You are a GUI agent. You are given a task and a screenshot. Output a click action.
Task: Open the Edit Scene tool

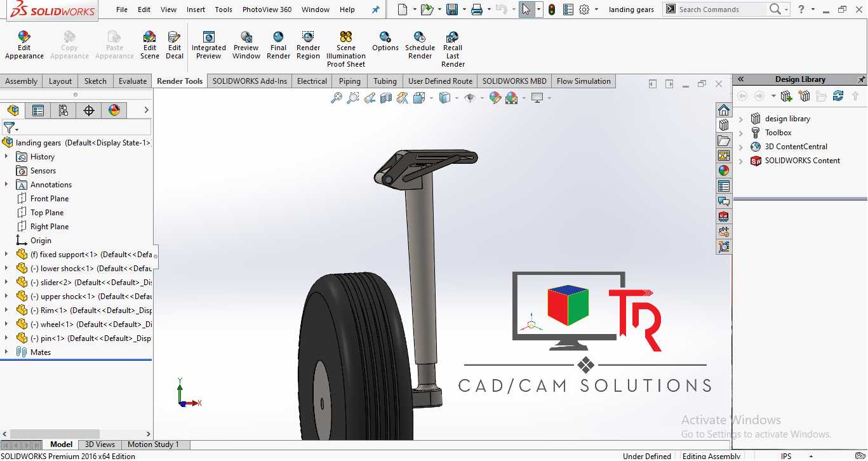[150, 45]
